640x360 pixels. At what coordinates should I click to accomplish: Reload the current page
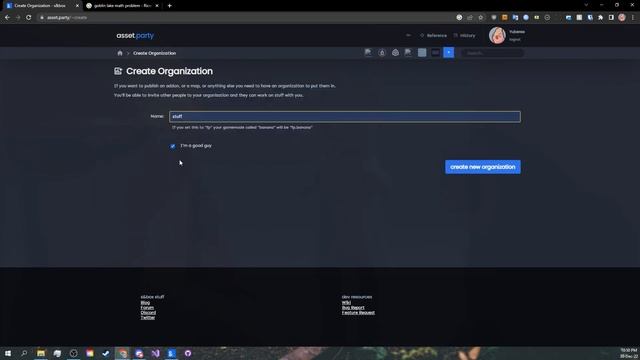(29, 18)
